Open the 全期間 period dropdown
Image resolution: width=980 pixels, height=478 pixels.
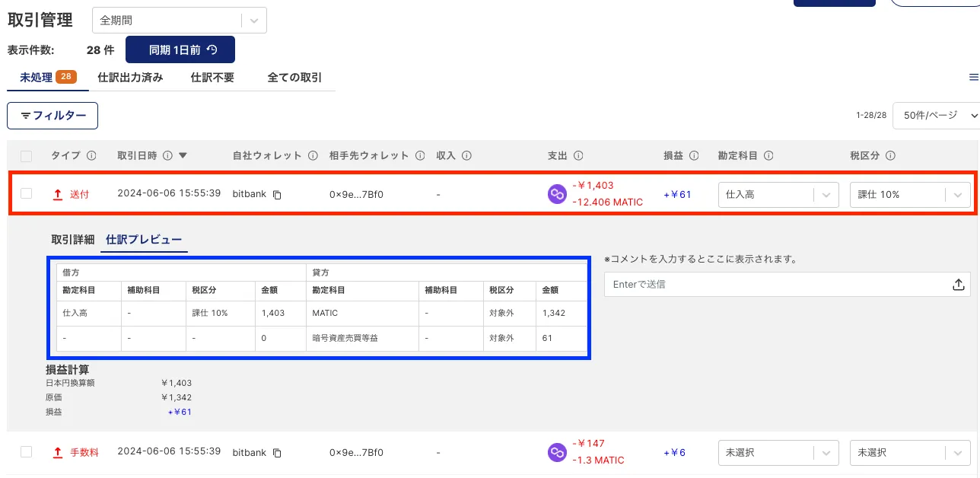(x=179, y=21)
